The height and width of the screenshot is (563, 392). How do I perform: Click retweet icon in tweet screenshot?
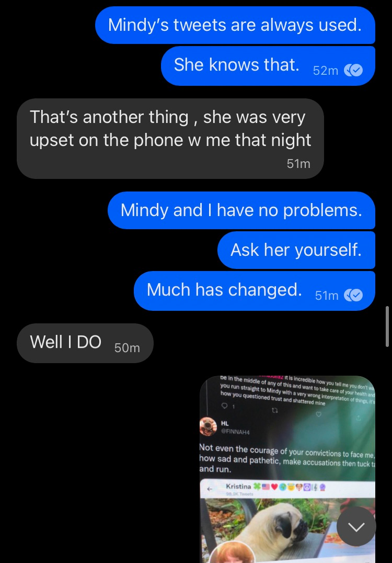click(275, 410)
